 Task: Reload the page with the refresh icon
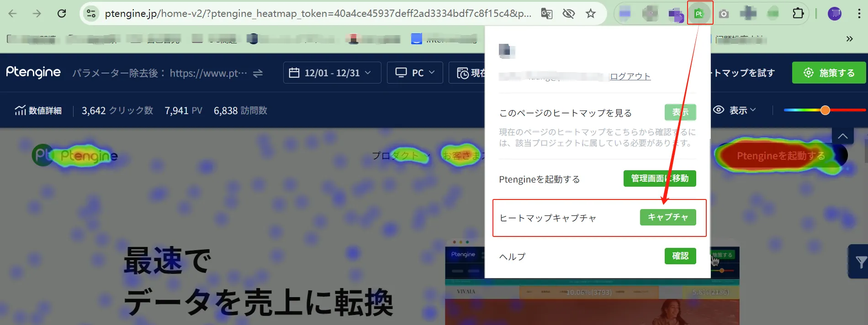[x=62, y=14]
